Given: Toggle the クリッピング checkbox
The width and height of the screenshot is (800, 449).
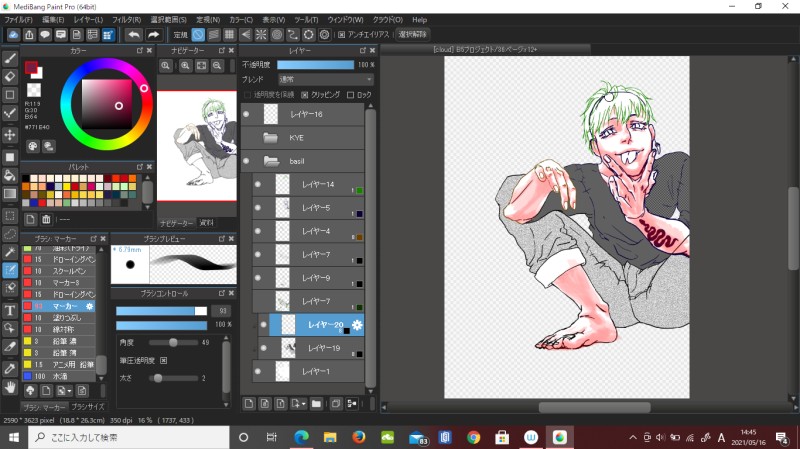Looking at the screenshot, I should coord(305,95).
